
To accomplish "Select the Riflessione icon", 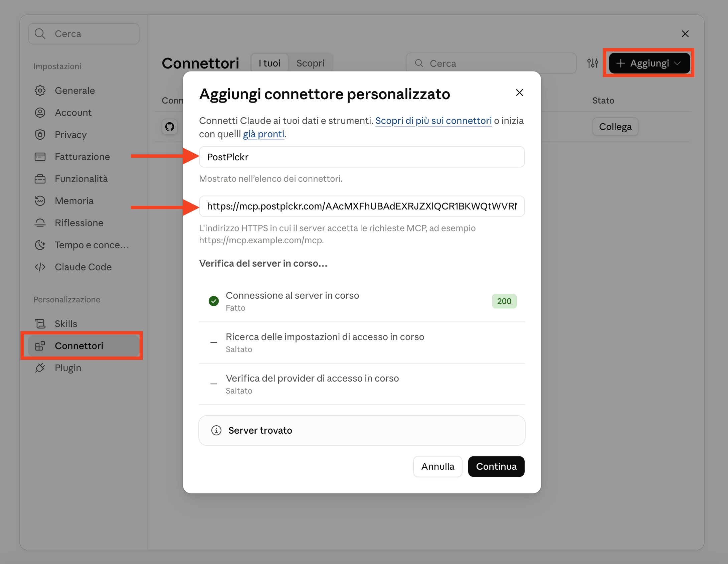I will (40, 223).
